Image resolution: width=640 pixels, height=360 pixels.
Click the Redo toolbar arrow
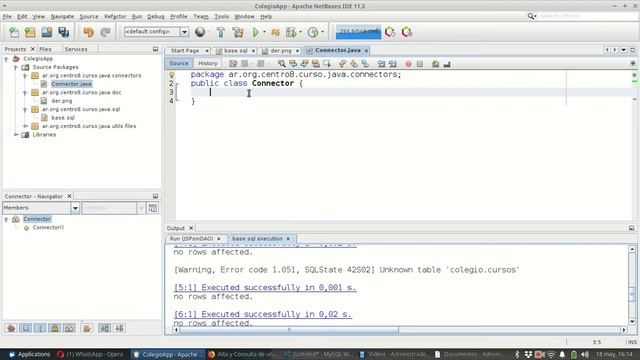tap(105, 32)
